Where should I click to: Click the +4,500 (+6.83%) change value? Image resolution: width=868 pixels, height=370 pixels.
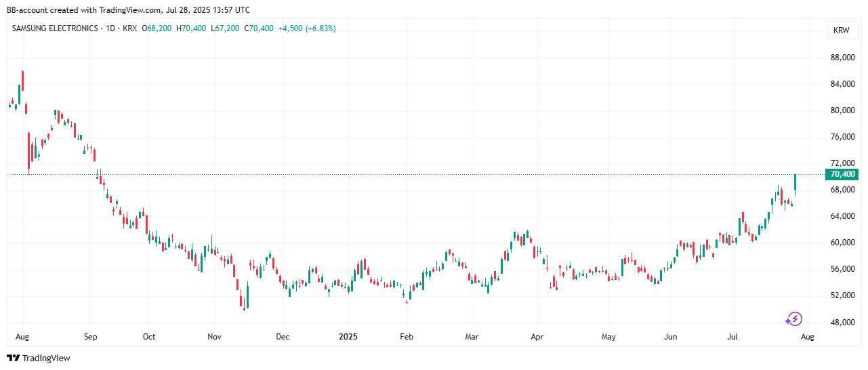tap(307, 28)
